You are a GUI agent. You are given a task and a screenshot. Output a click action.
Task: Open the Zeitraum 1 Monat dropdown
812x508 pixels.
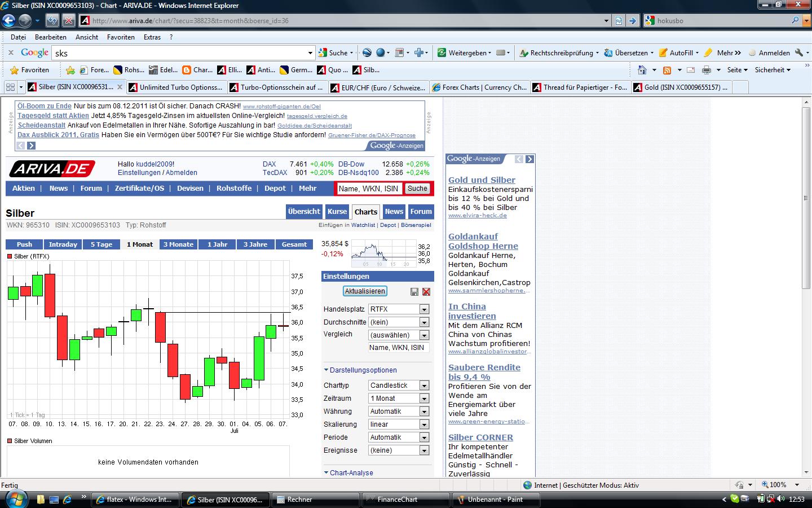[424, 398]
